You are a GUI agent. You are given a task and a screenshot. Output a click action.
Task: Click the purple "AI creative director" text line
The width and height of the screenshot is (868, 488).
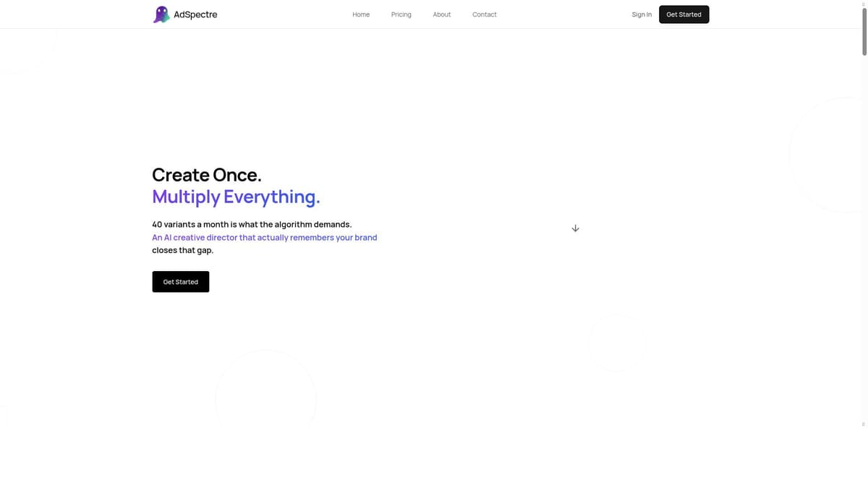264,237
